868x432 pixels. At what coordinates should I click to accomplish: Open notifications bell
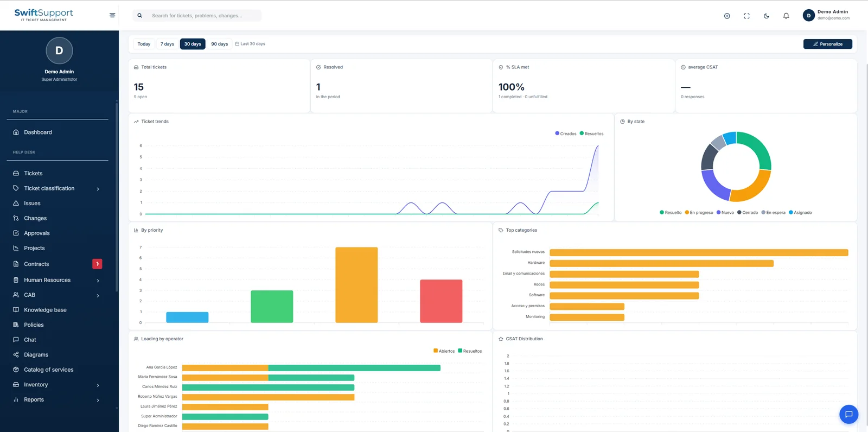(786, 16)
